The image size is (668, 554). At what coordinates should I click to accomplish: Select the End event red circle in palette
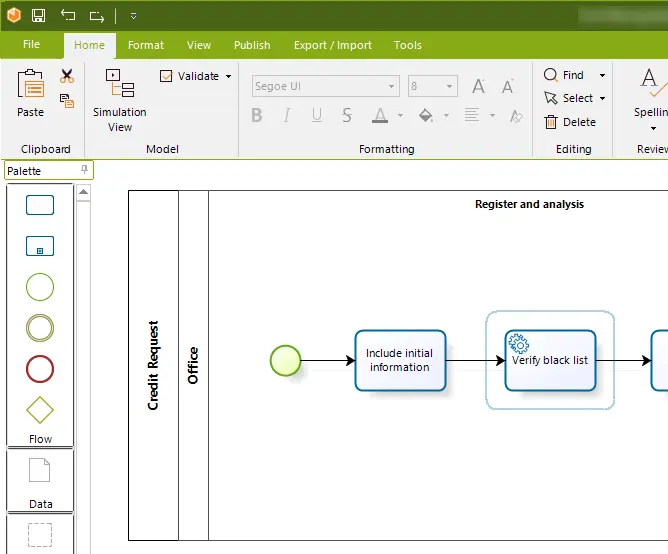(40, 369)
